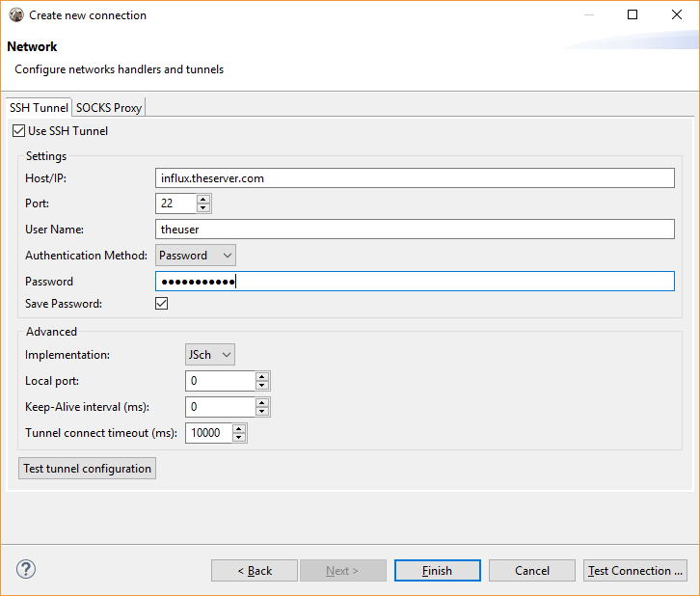
Task: Open the help question mark icon
Action: [x=26, y=569]
